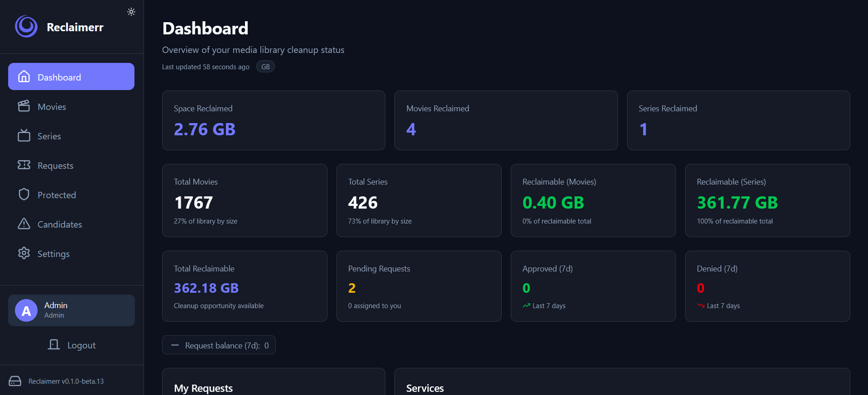Click the Services section heading

pos(425,388)
